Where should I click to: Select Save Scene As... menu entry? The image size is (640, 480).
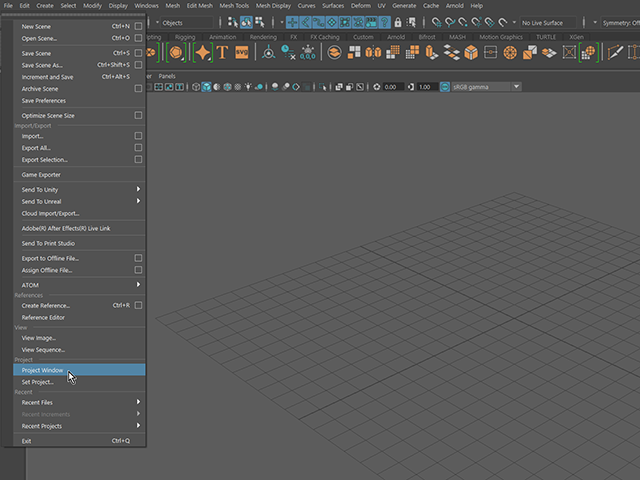click(x=79, y=65)
